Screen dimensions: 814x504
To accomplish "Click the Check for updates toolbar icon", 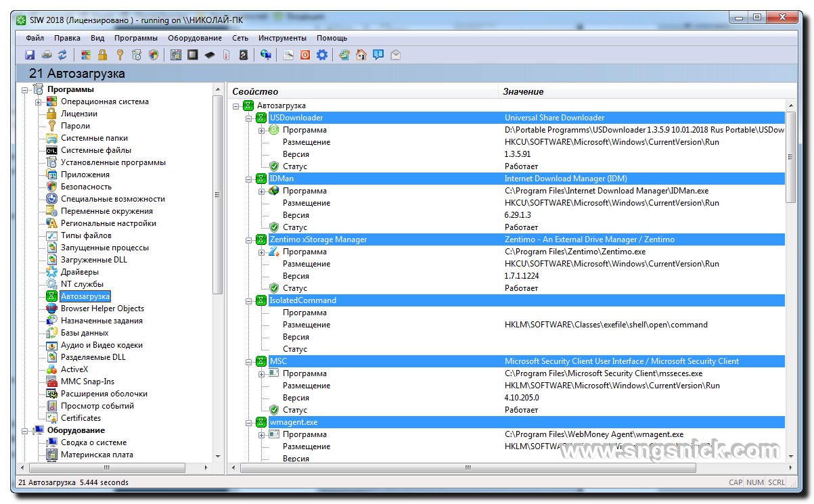I will coord(344,55).
